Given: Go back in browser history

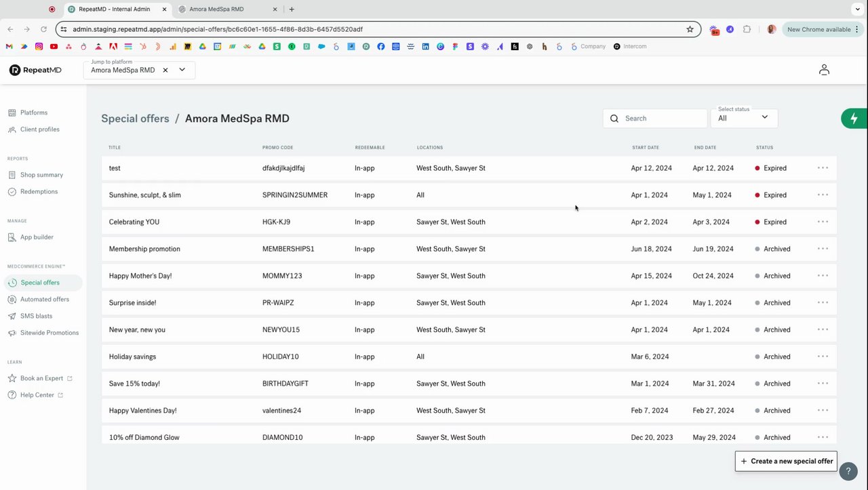Looking at the screenshot, I should point(10,29).
